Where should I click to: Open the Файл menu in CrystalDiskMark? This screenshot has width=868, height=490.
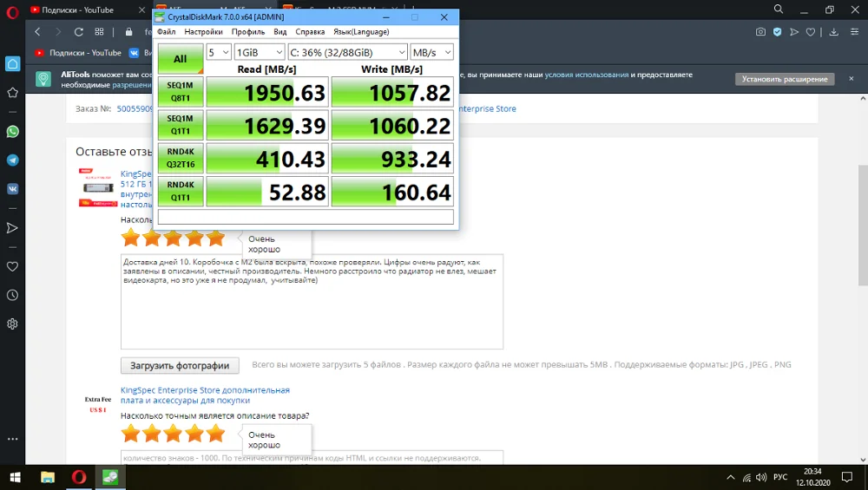coord(166,32)
